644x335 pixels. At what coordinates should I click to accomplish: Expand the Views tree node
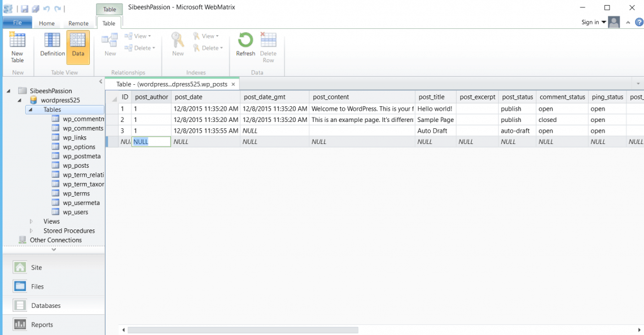click(31, 221)
